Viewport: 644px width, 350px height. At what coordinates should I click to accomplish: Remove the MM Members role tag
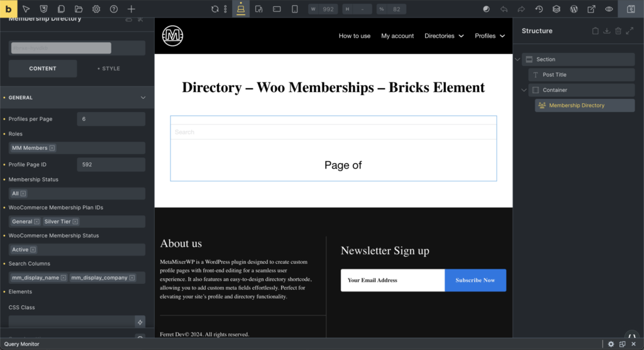coord(52,148)
